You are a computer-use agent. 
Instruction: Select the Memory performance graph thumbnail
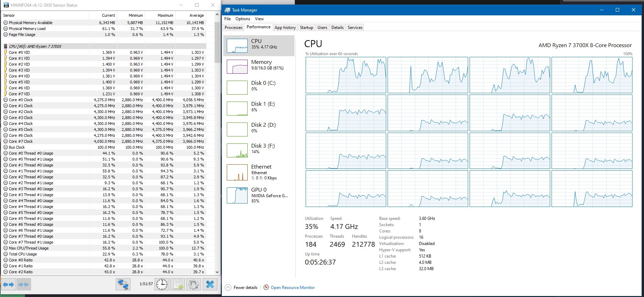(x=237, y=66)
